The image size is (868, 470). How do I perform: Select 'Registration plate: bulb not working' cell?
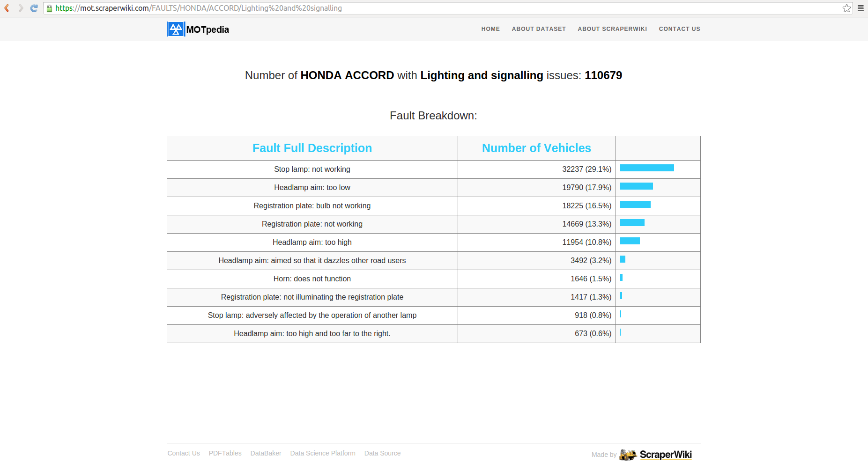coord(312,206)
